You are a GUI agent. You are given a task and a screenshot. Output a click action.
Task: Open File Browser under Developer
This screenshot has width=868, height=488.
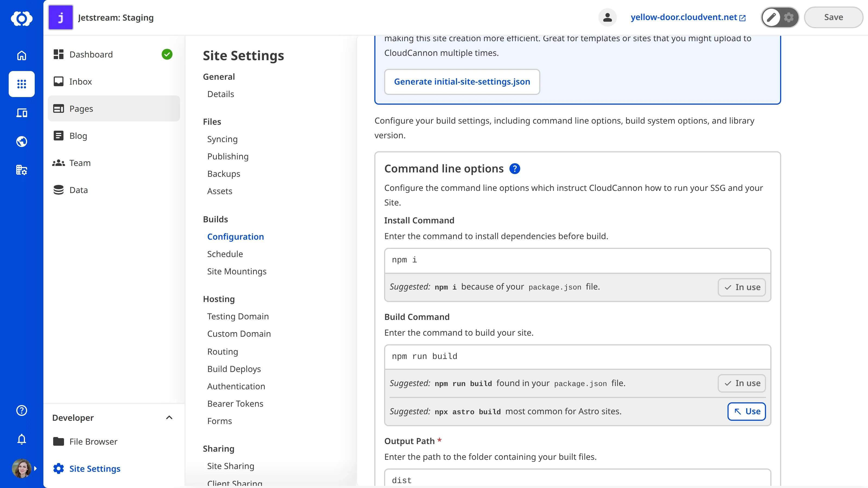coord(114,442)
